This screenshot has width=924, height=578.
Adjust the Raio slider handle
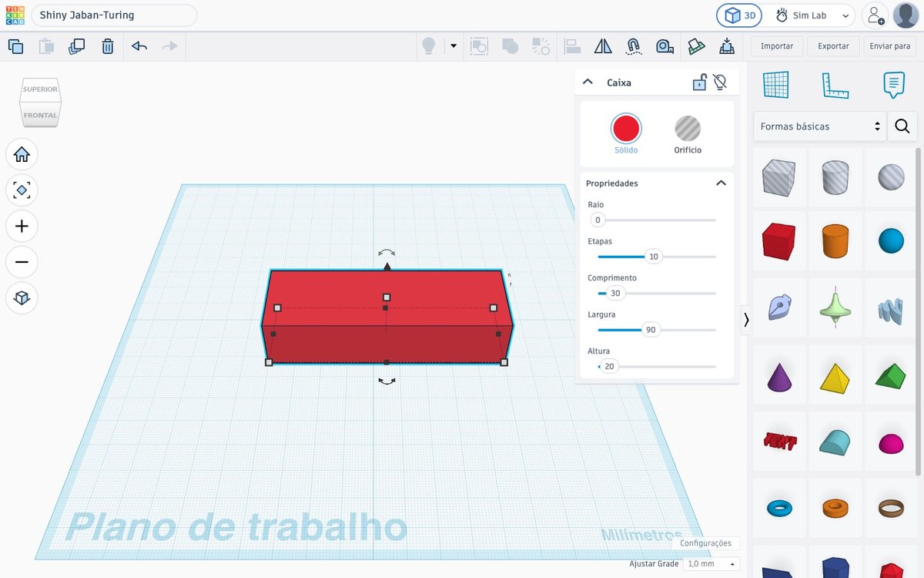[598, 220]
